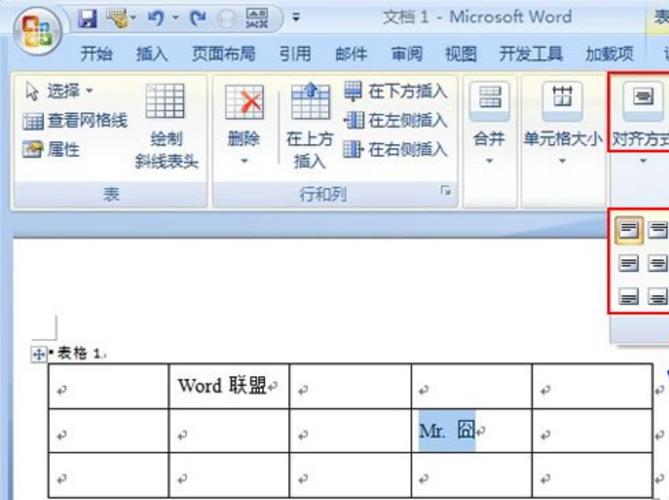Click 在下方插入 button

click(x=396, y=91)
